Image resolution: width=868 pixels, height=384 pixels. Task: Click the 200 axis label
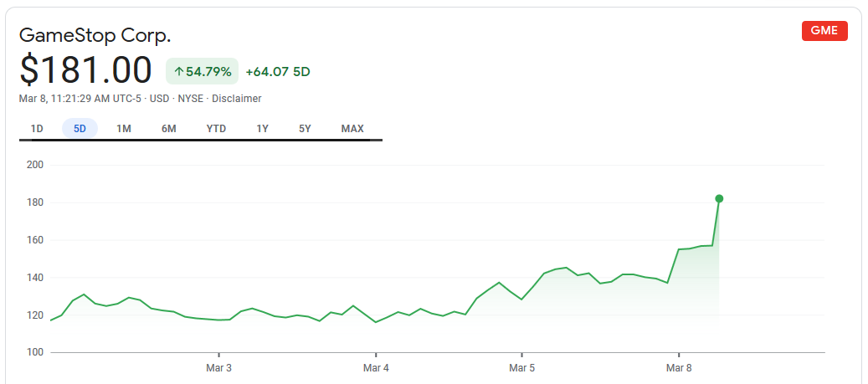(x=35, y=165)
